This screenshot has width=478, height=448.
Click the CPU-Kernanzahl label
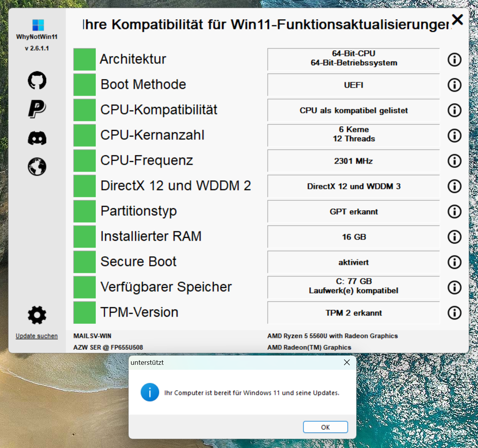[x=152, y=135]
